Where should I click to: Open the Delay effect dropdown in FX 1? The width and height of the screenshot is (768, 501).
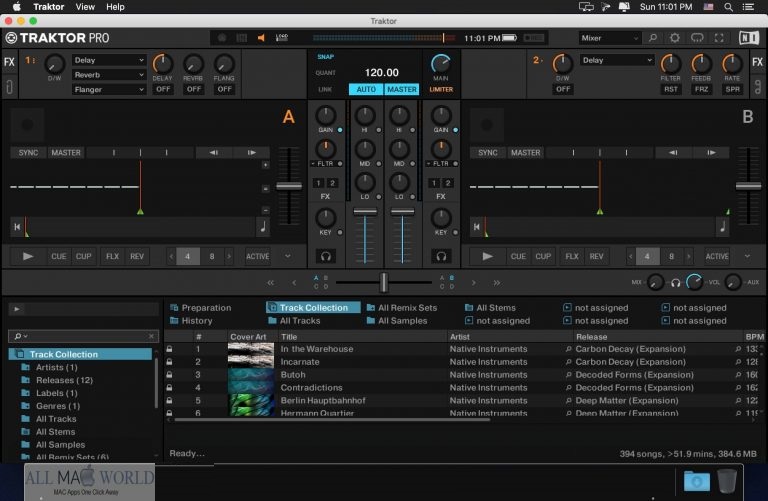[109, 60]
